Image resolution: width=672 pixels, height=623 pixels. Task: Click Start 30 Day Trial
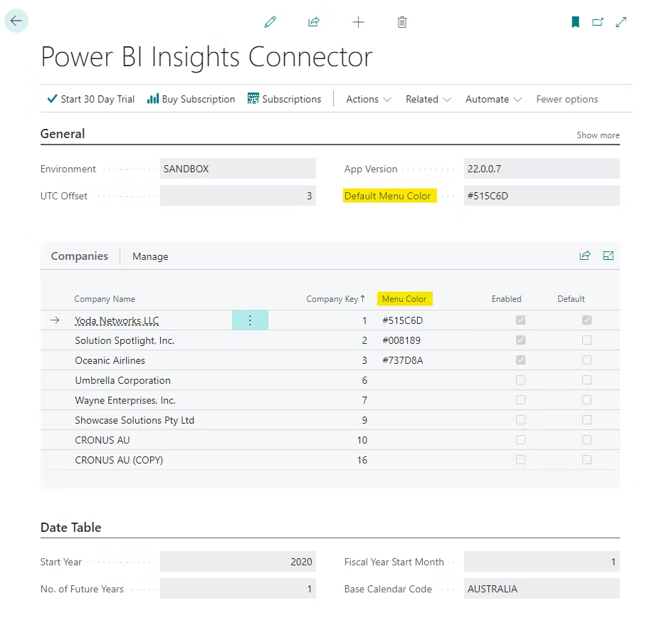tap(90, 99)
